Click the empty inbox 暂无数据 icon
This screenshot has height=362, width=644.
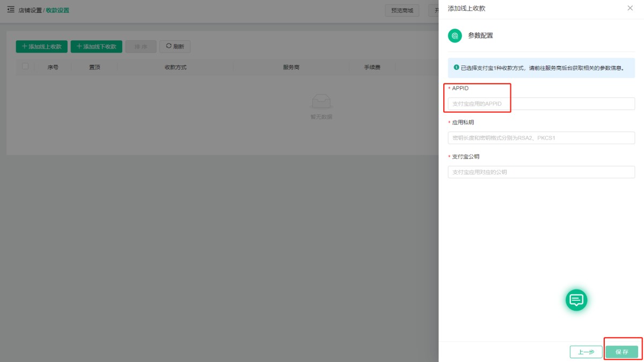tap(321, 102)
